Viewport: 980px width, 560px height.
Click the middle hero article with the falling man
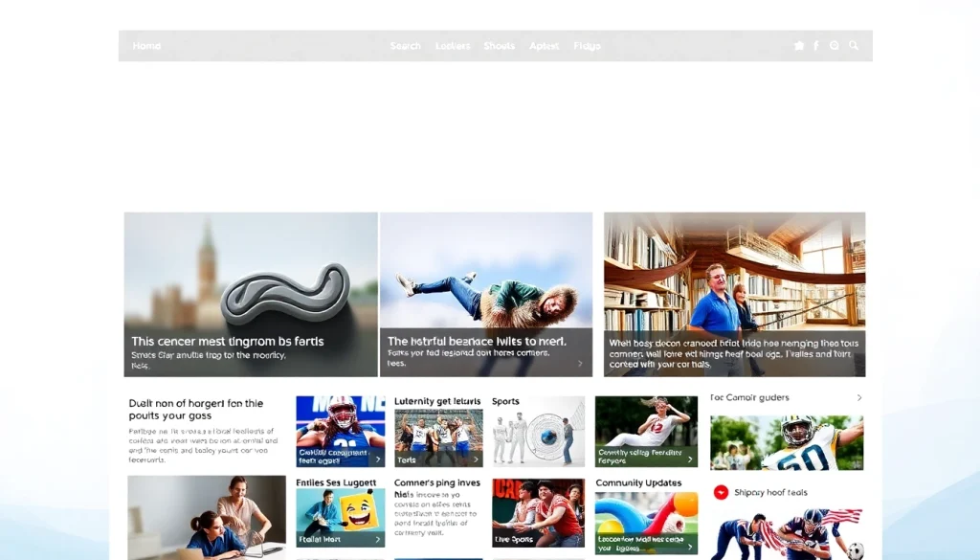pyautogui.click(x=486, y=292)
